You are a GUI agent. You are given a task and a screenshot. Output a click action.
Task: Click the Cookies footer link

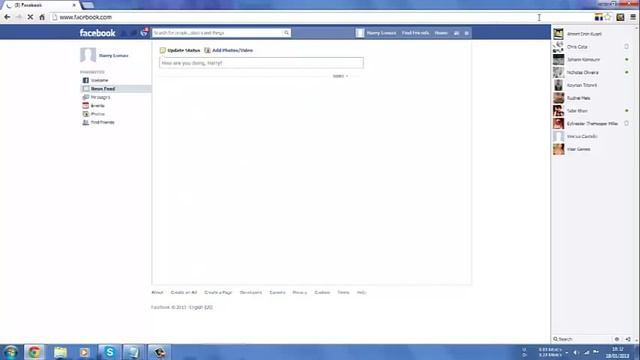coord(322,292)
